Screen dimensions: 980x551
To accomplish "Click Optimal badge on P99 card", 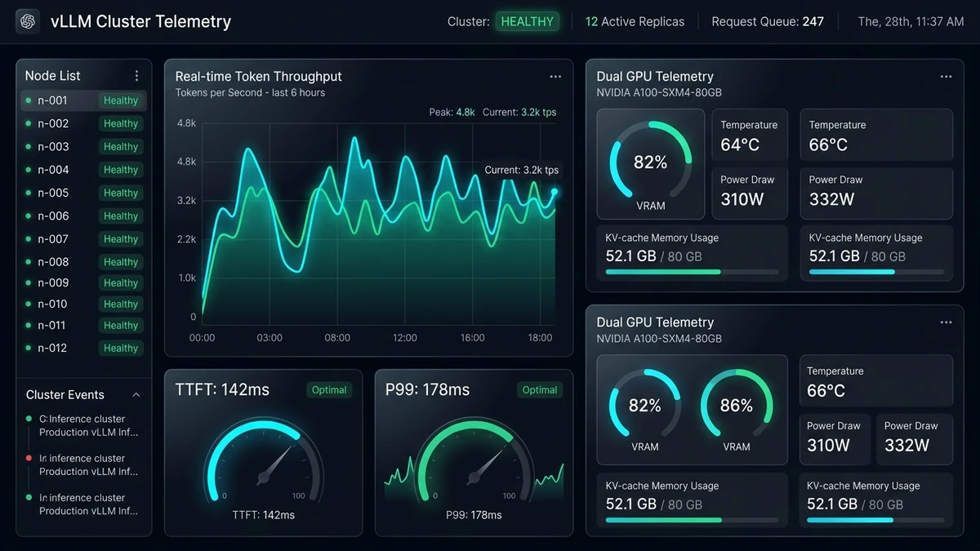I will (x=540, y=390).
